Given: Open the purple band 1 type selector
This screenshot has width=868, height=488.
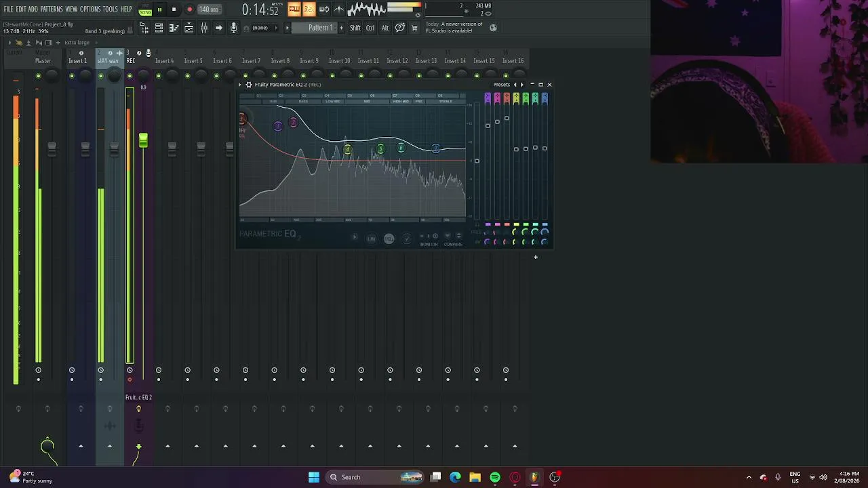Looking at the screenshot, I should (x=488, y=99).
